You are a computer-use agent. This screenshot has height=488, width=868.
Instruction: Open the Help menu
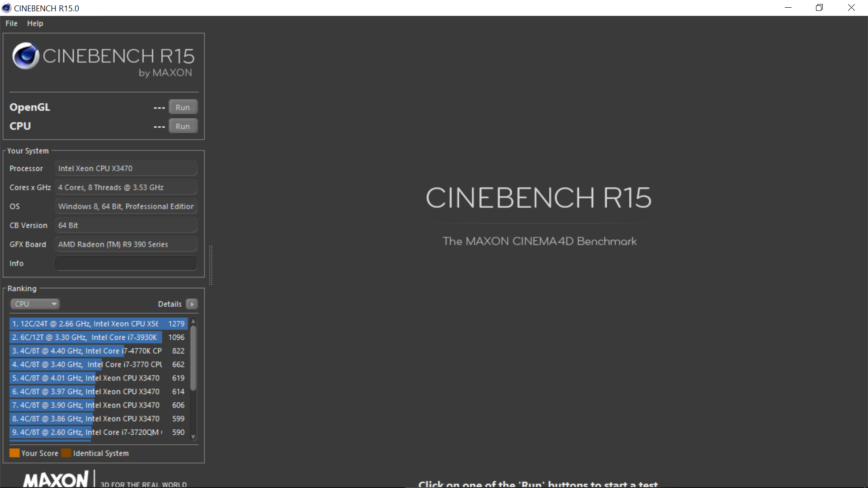point(35,23)
